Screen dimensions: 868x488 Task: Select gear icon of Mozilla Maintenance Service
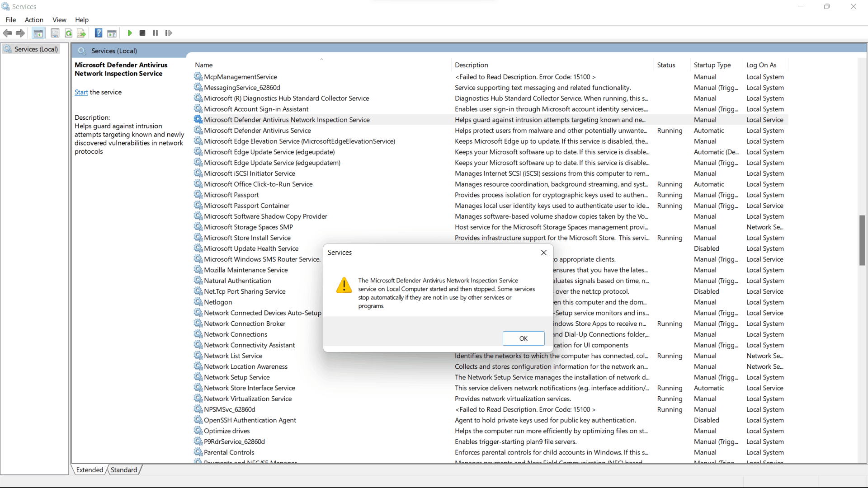[198, 269]
